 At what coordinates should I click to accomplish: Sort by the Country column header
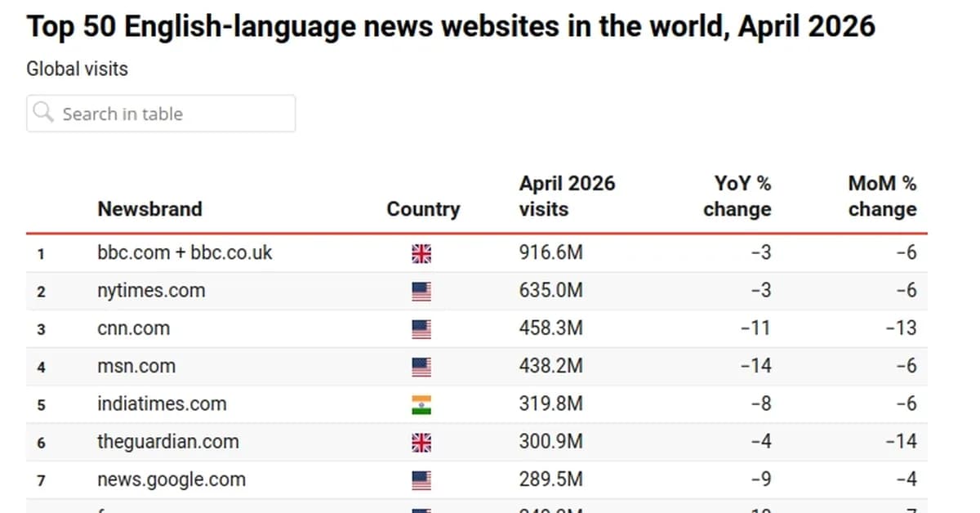[423, 209]
